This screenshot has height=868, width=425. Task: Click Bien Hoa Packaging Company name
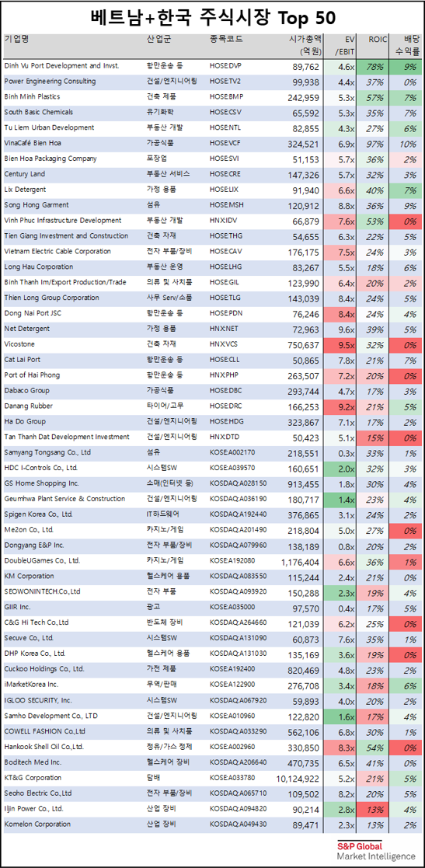pyautogui.click(x=51, y=159)
